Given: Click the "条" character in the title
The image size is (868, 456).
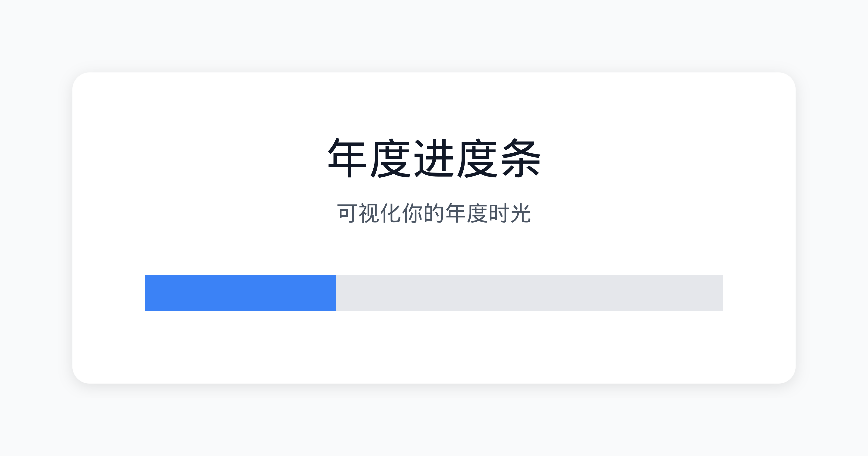Looking at the screenshot, I should point(521,158).
